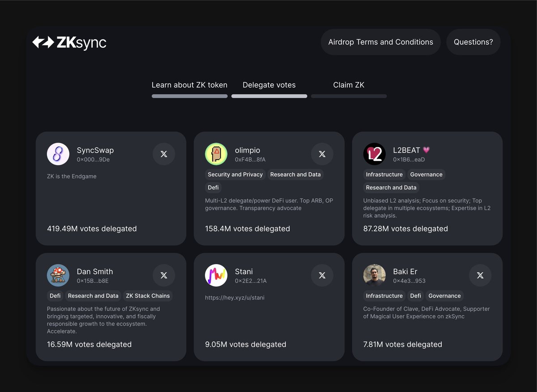Click Dan Smith address 0x15B...b8E
This screenshot has height=392, width=537.
click(x=93, y=281)
